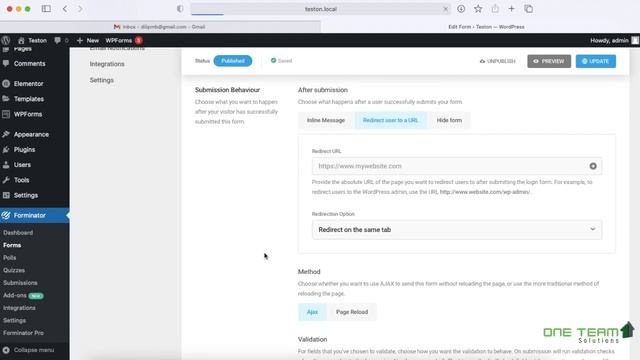Screen dimensions: 640x360
Task: Open Forminator Integrations submenu
Action: pos(19,308)
